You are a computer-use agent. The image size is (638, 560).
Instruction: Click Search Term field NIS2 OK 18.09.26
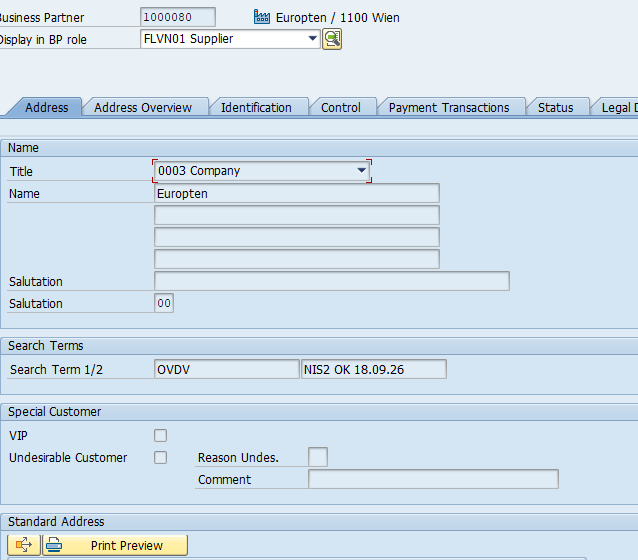pyautogui.click(x=374, y=369)
